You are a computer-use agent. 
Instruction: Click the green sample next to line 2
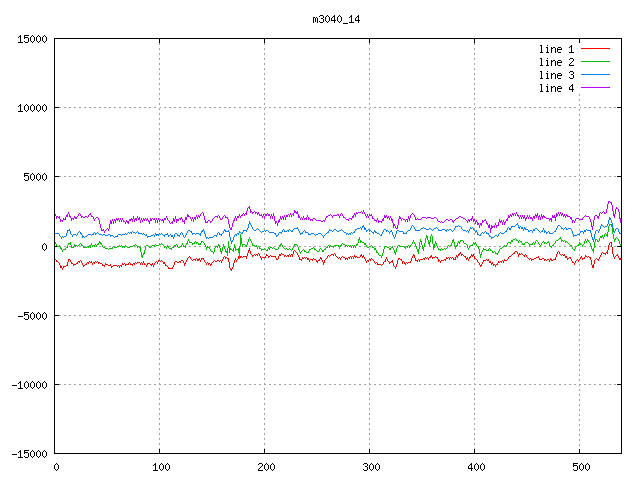coord(595,62)
